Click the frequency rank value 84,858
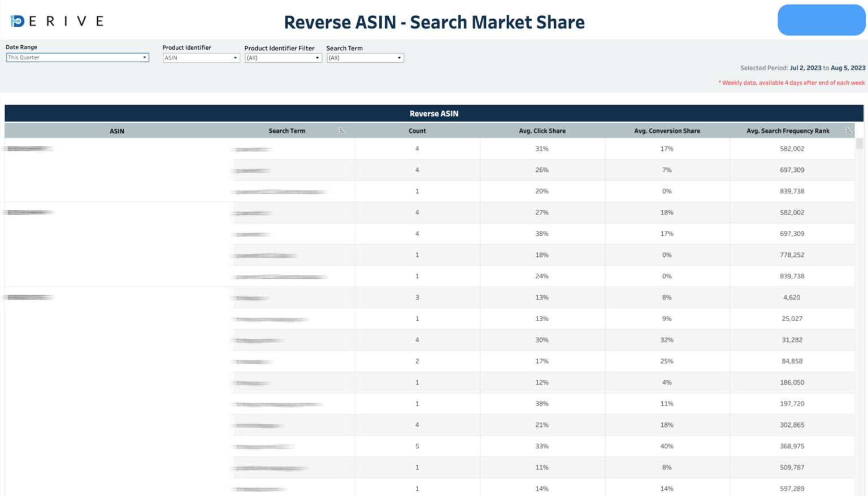868x496 pixels. 792,361
